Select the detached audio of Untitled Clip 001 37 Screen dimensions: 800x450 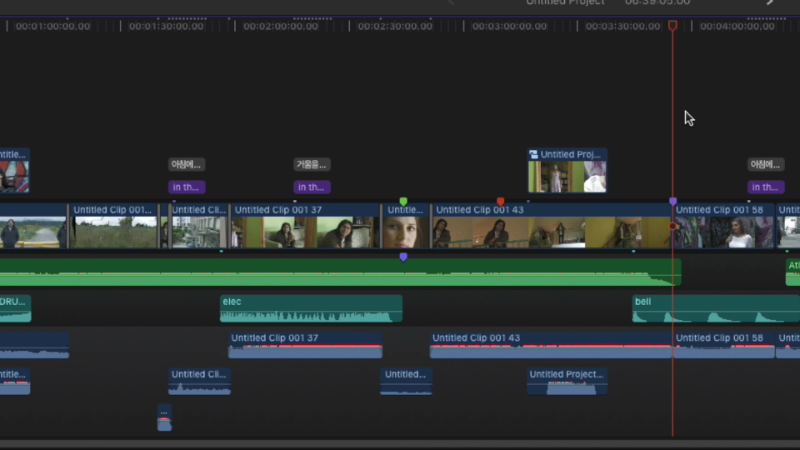coord(305,346)
